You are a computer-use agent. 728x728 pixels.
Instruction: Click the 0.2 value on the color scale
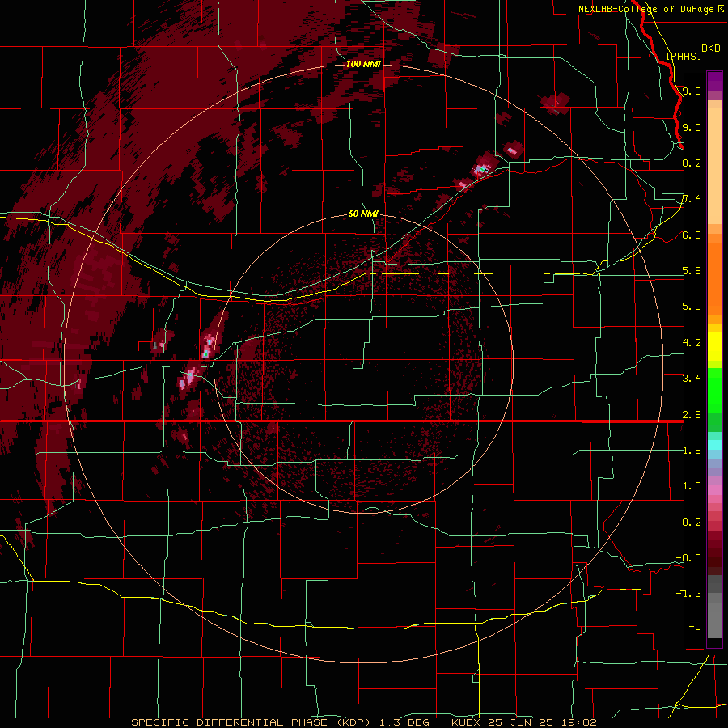pyautogui.click(x=692, y=523)
